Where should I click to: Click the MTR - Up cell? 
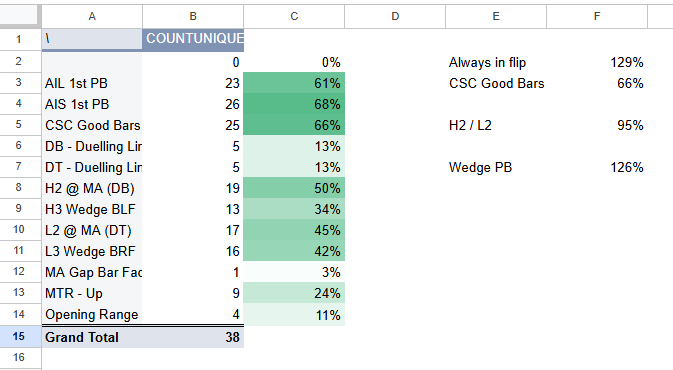tap(92, 293)
